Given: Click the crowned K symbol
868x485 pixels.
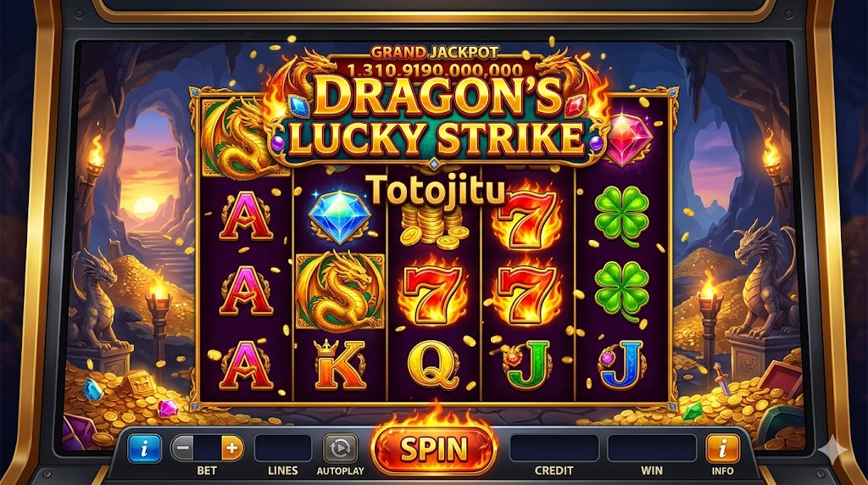Looking at the screenshot, I should [x=339, y=364].
